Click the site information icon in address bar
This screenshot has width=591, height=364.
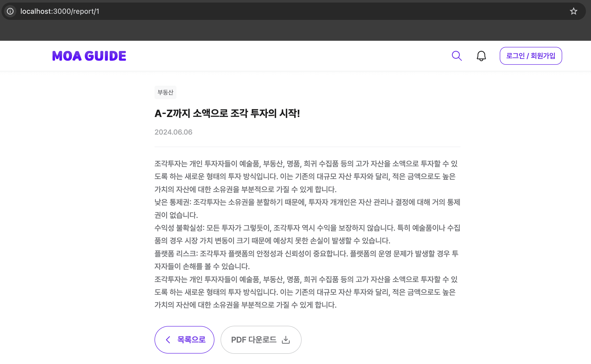[10, 11]
